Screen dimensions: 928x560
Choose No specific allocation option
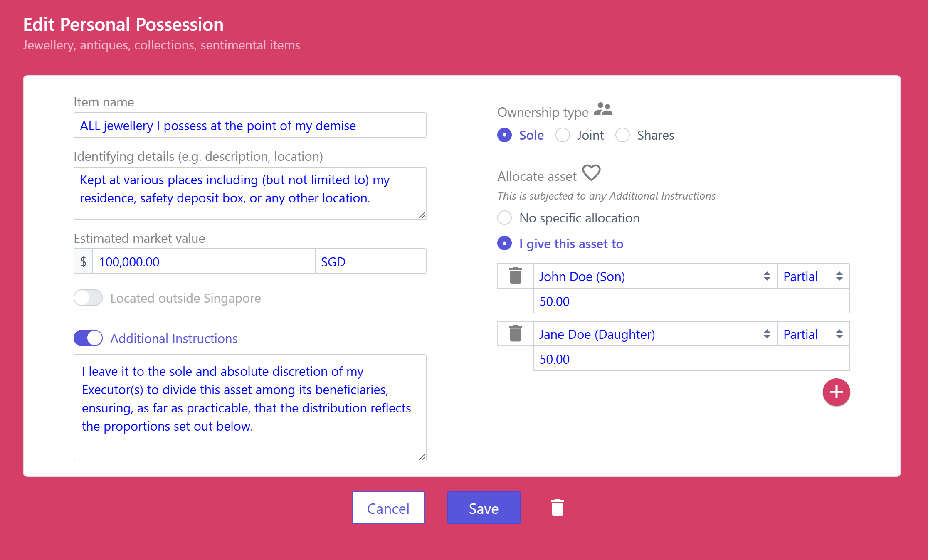pyautogui.click(x=505, y=218)
